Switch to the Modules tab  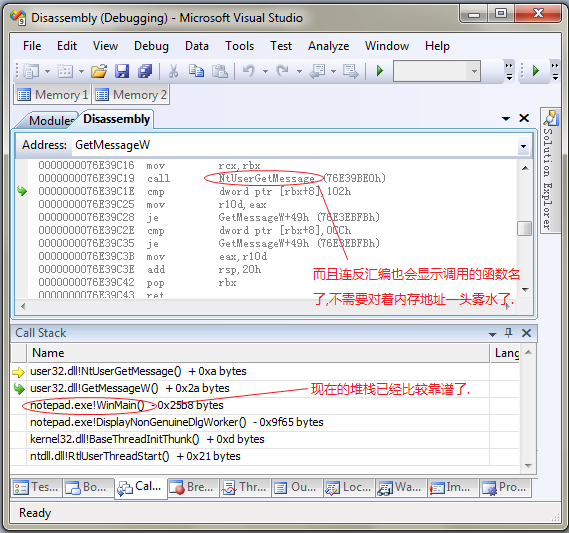click(x=49, y=120)
